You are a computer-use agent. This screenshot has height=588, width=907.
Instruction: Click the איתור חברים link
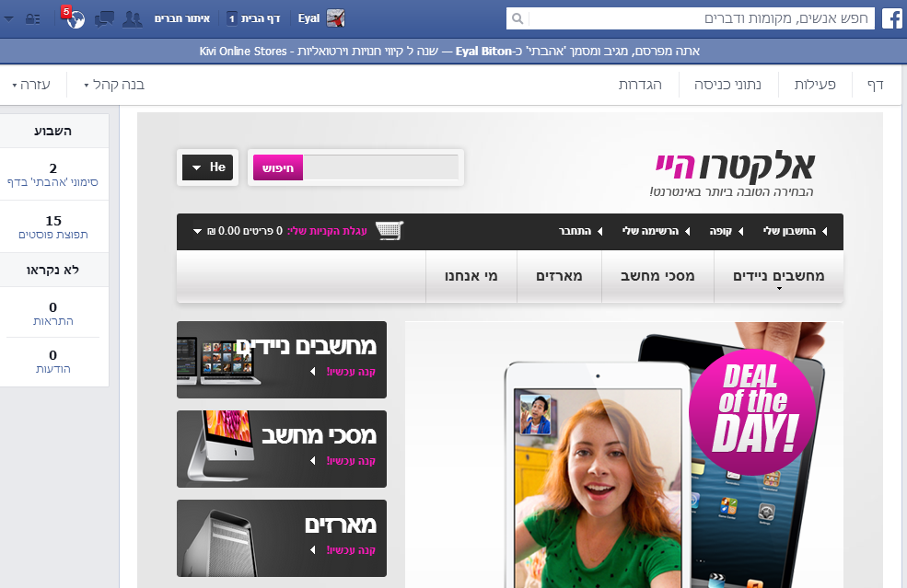pyautogui.click(x=181, y=18)
